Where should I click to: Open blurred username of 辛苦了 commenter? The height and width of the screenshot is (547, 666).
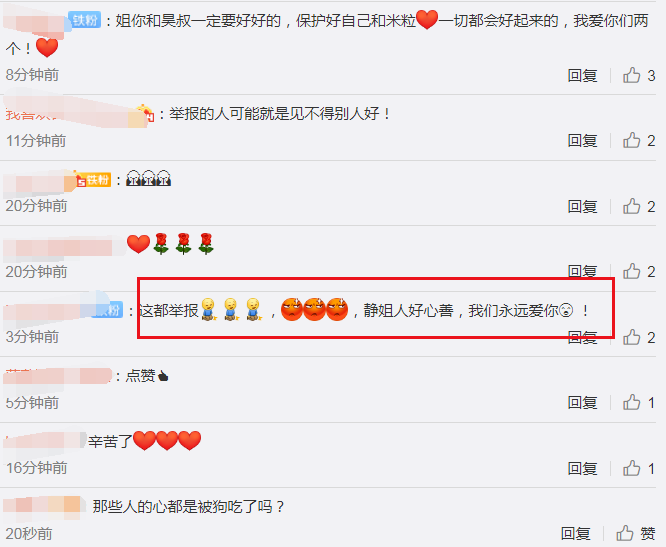[x=45, y=442]
